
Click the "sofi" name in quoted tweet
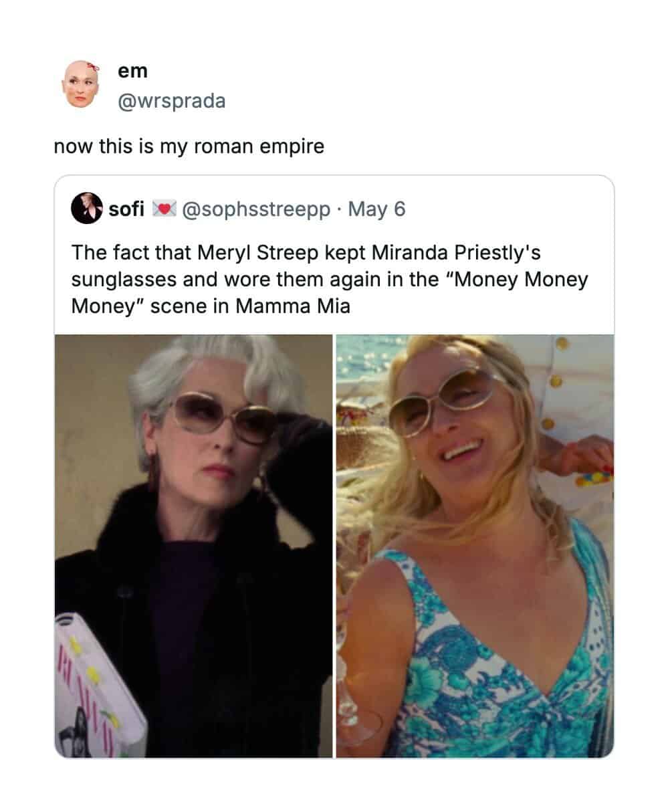(126, 209)
